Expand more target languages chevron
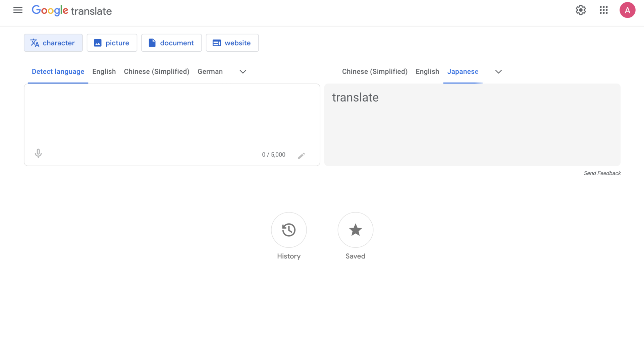This screenshot has width=644, height=352. click(498, 72)
